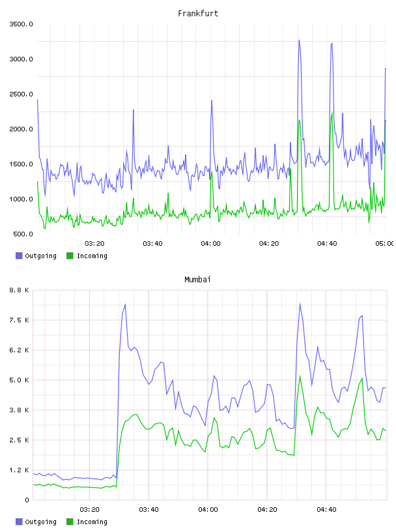Click the 1.2 K y-axis label

click(20, 470)
